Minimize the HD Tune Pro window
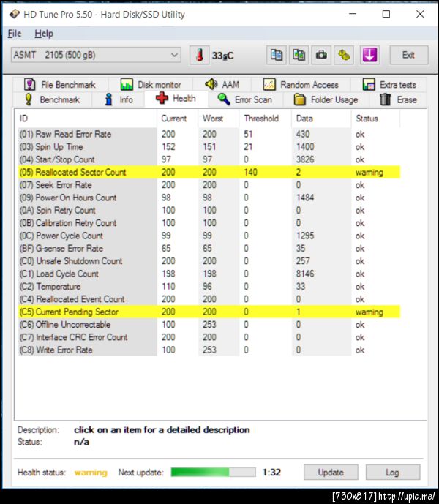This screenshot has height=504, width=439. [x=353, y=14]
